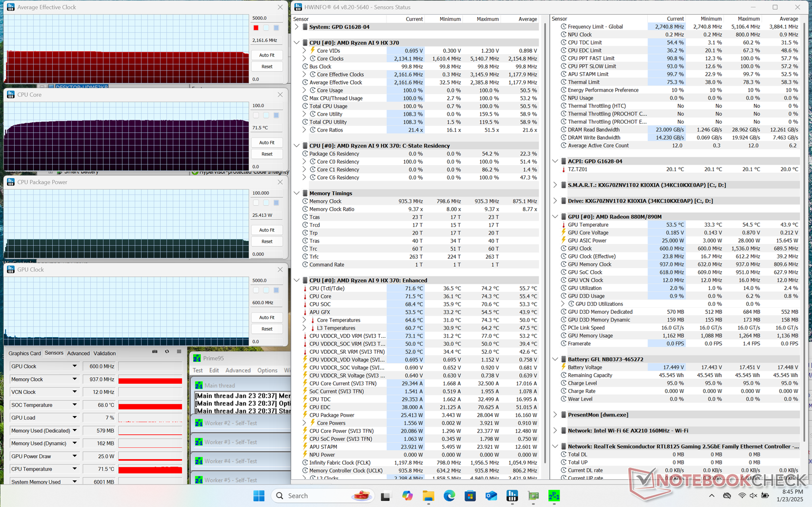Collapse the GPU [#0]: AMD Radeon 880M/890M section

(x=555, y=216)
